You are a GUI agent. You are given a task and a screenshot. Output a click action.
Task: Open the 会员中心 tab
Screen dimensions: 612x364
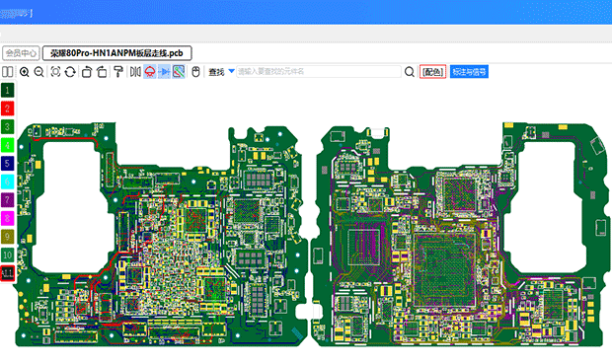(x=21, y=53)
